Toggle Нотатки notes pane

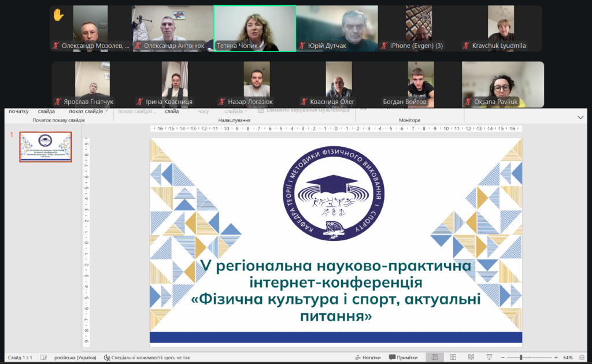click(368, 358)
